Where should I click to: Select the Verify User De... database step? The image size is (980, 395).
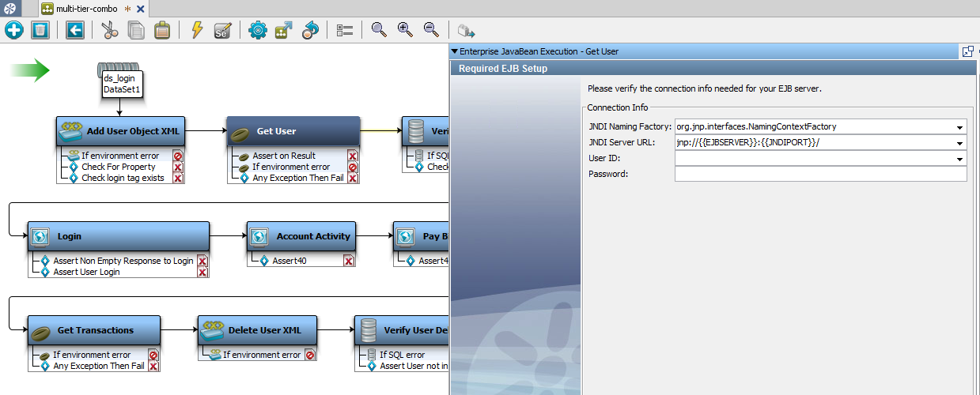click(402, 330)
